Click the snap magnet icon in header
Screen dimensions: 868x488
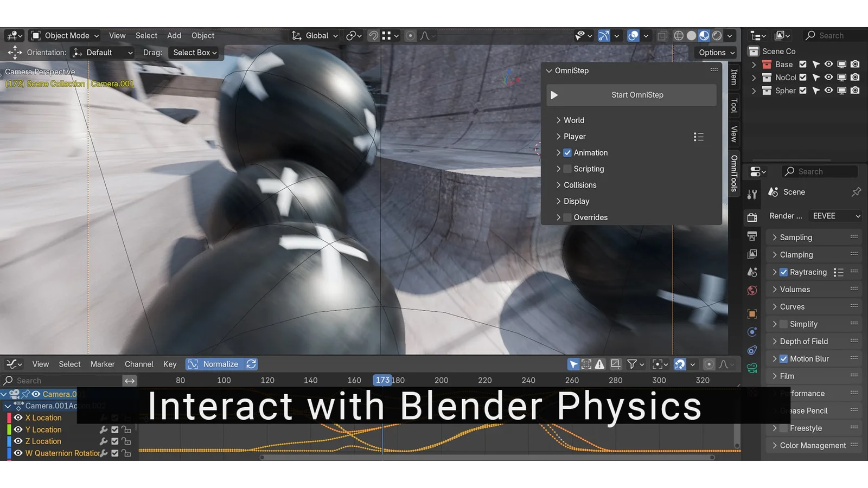373,36
